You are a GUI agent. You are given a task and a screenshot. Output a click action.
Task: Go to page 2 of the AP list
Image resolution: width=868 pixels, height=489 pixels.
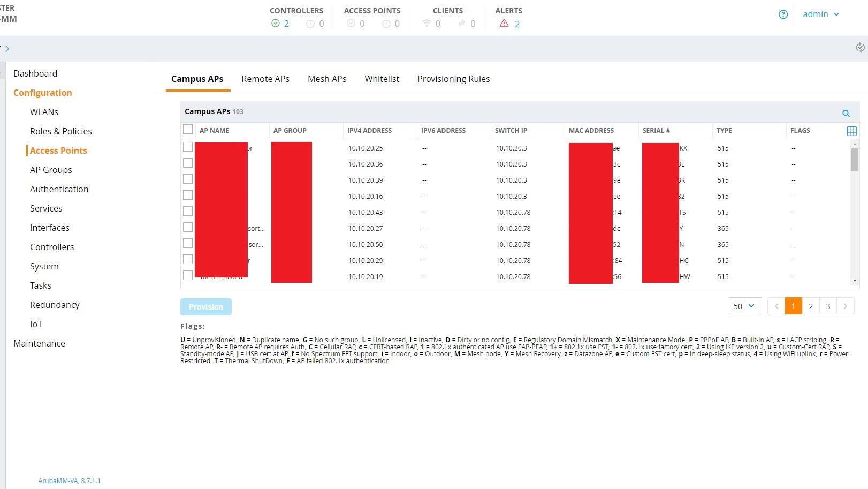tap(811, 306)
